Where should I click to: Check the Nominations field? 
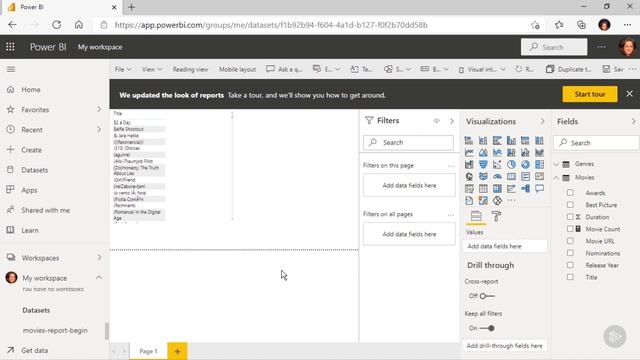coord(570,253)
